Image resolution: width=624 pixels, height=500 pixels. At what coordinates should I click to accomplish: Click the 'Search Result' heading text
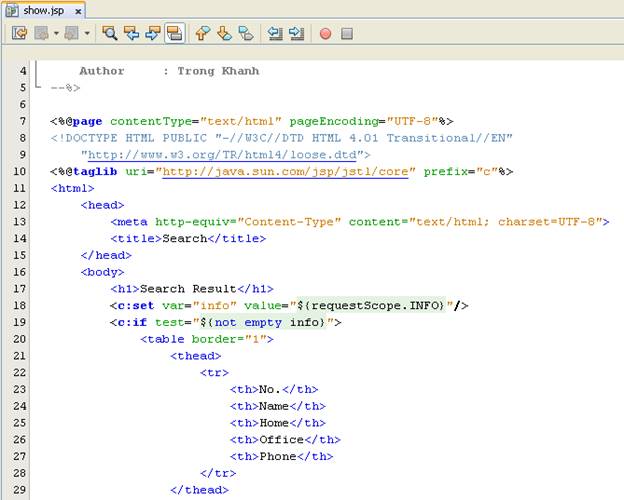tap(188, 289)
